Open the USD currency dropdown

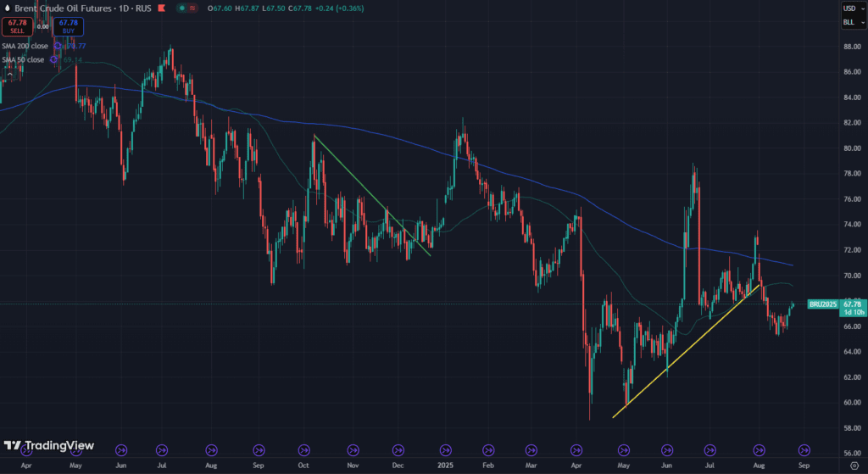(x=849, y=8)
